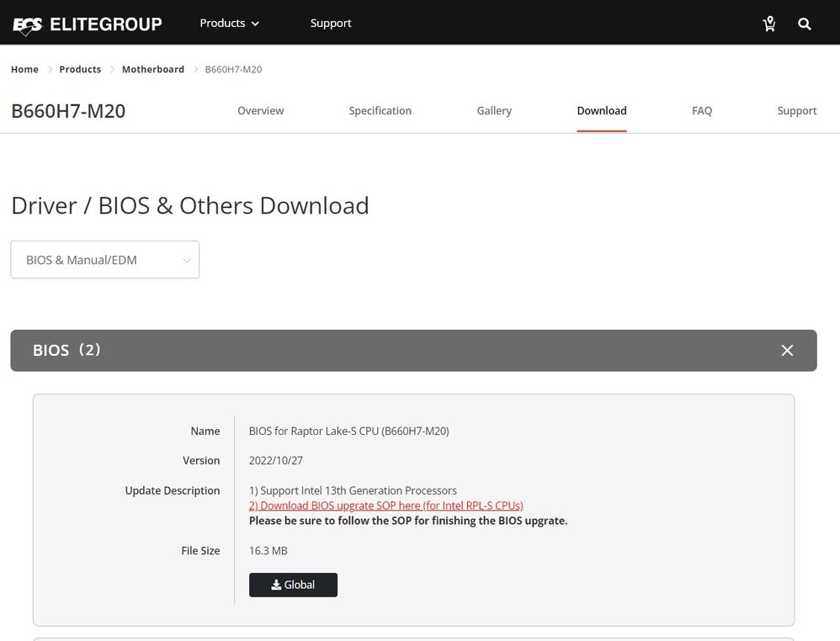Click the BIOS (2) section header

click(x=67, y=350)
